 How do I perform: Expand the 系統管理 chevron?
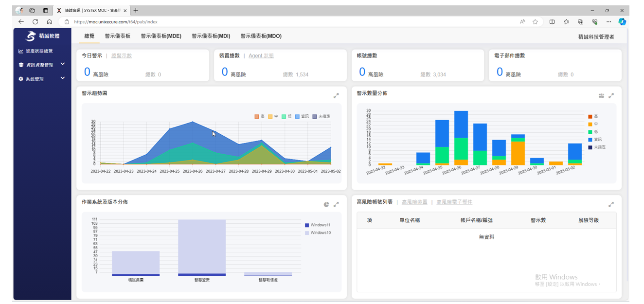[63, 78]
